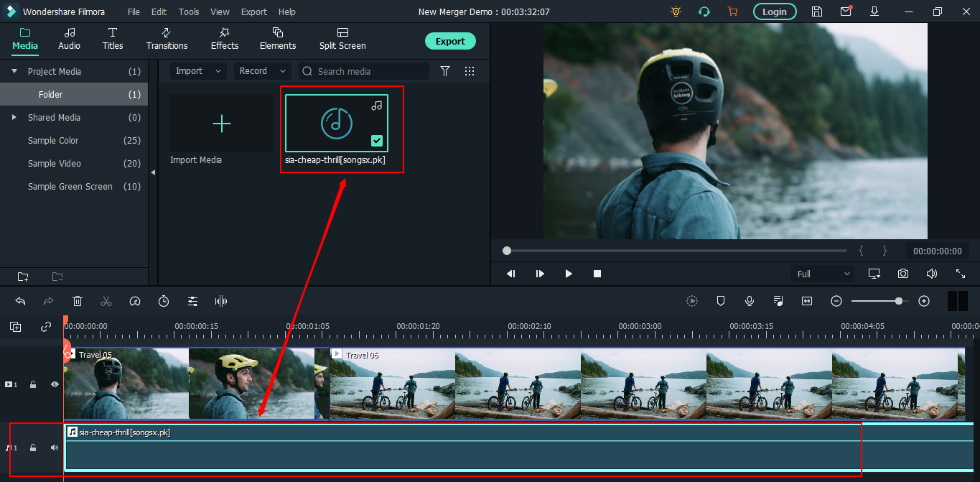Image resolution: width=980 pixels, height=482 pixels.
Task: Click the timeline zoom slider handle
Action: (898, 301)
